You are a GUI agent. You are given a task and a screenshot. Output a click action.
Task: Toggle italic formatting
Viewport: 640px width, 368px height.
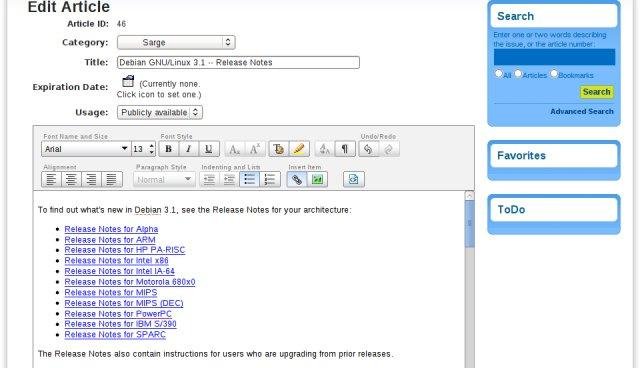coord(188,149)
